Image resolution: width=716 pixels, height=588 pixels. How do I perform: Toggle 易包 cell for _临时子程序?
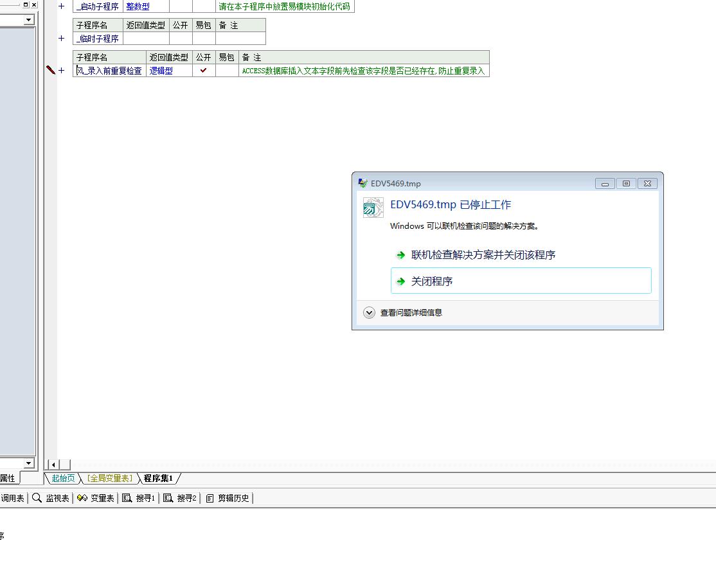(x=204, y=39)
